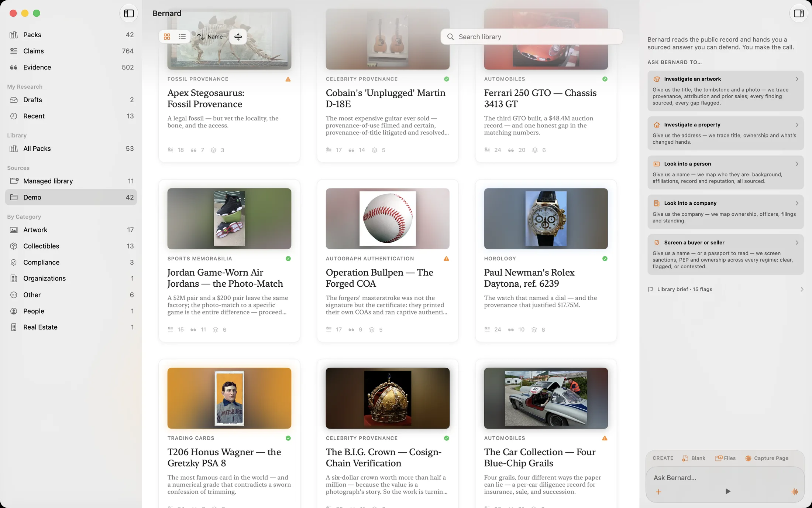Click the voice waveform icon in Ask Bernard
Viewport: 812px width, 508px height.
795,491
